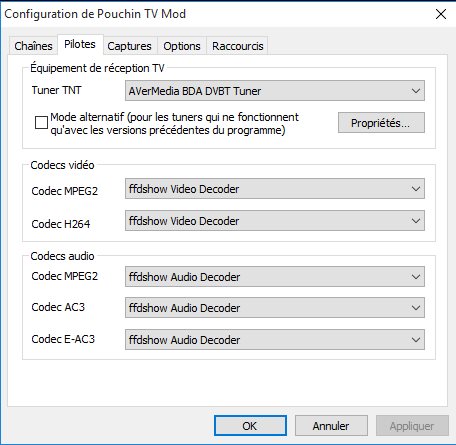Expand the Codec AC3 dropdown
This screenshot has height=445, width=456.
click(x=275, y=307)
